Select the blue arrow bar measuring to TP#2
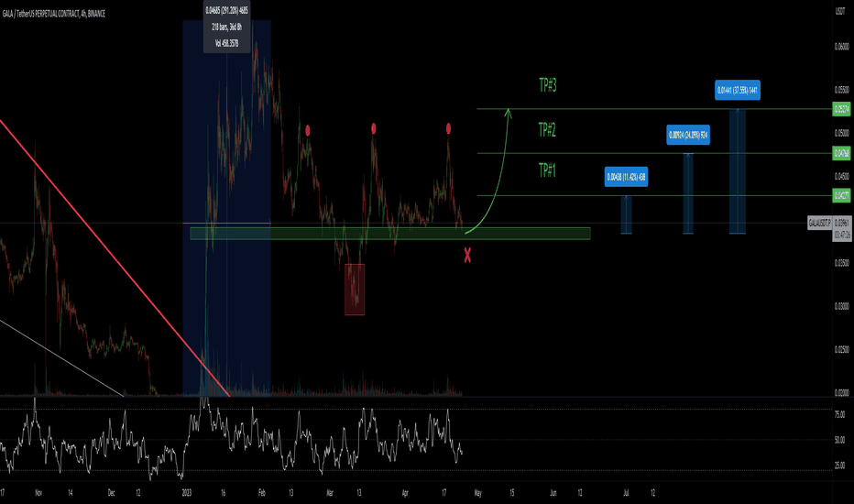Image resolution: width=854 pixels, height=504 pixels. 688,194
